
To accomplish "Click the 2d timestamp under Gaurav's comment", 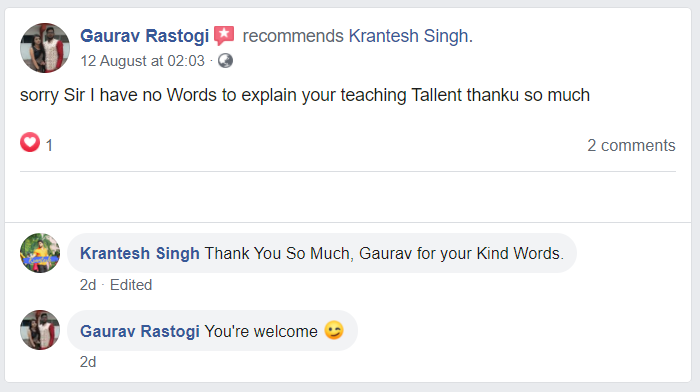I will [x=88, y=362].
